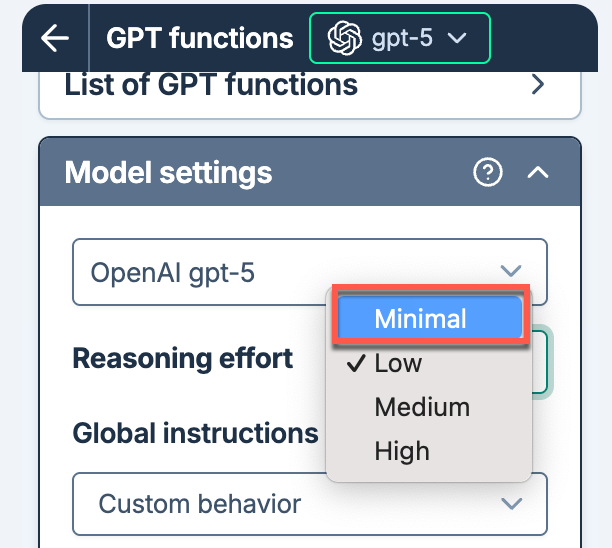
Task: Click the Reasoning effort label
Action: coord(183,357)
